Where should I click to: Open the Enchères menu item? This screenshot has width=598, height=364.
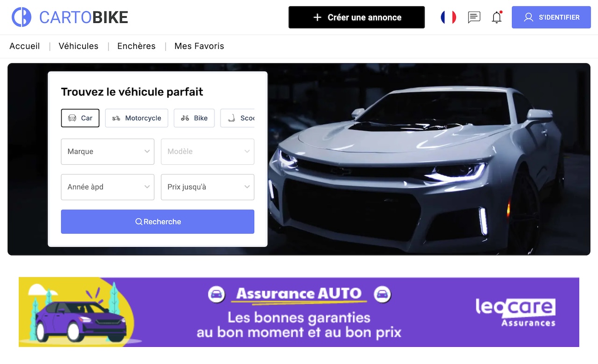point(136,46)
